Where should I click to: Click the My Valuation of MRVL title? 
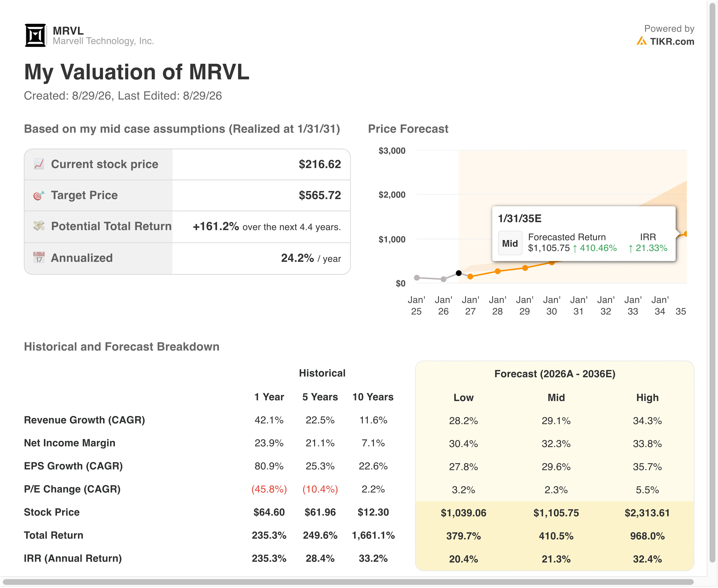point(137,72)
